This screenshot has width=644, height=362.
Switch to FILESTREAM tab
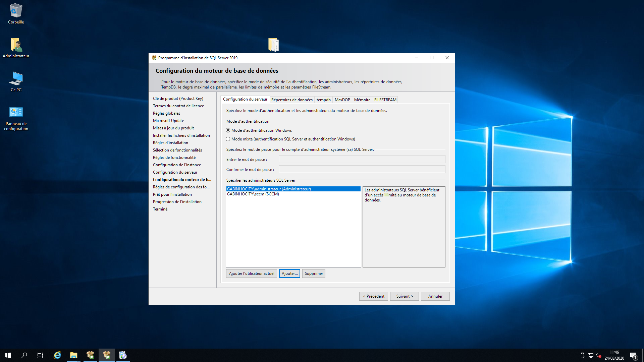[385, 100]
